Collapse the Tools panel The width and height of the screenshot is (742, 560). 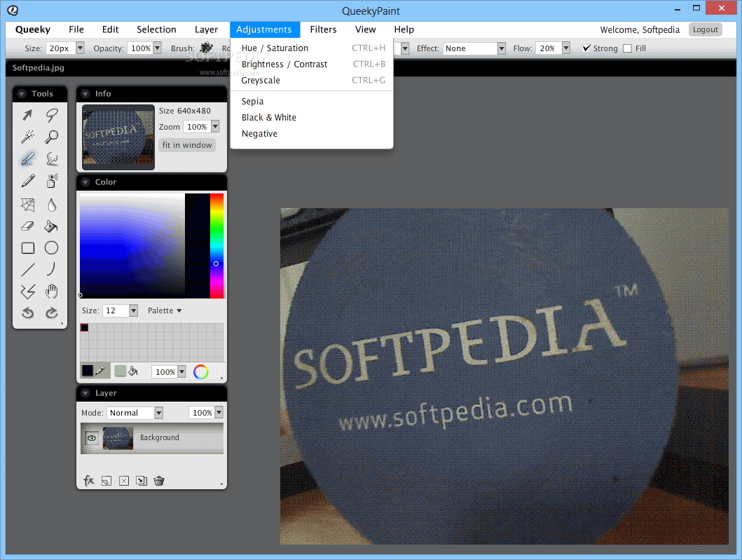coord(21,94)
